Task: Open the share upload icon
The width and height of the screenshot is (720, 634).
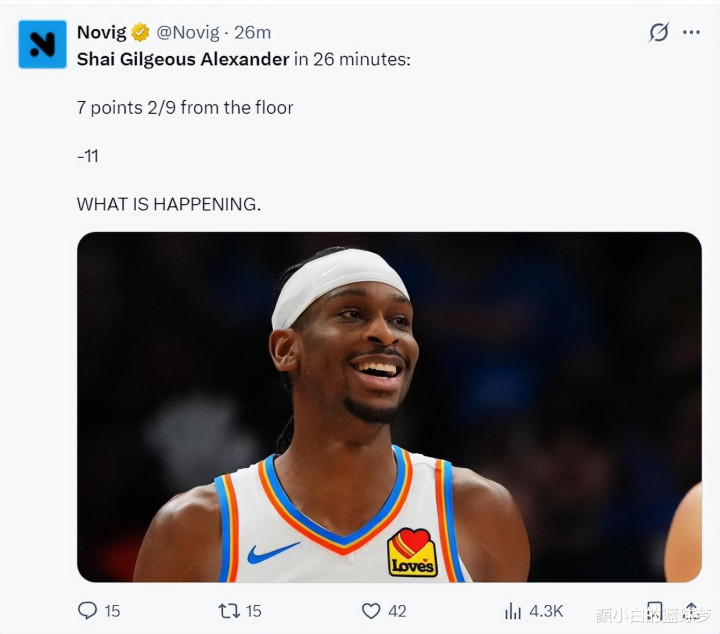Action: coord(692,611)
